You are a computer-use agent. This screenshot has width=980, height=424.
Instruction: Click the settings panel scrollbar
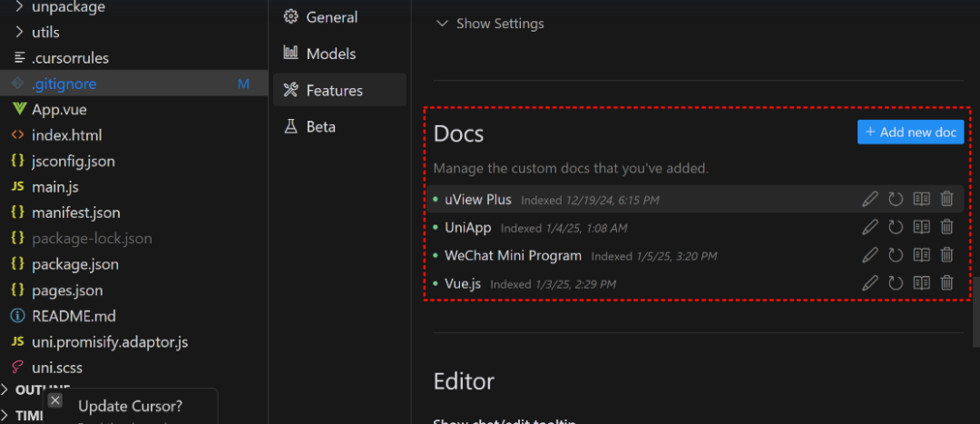975,307
